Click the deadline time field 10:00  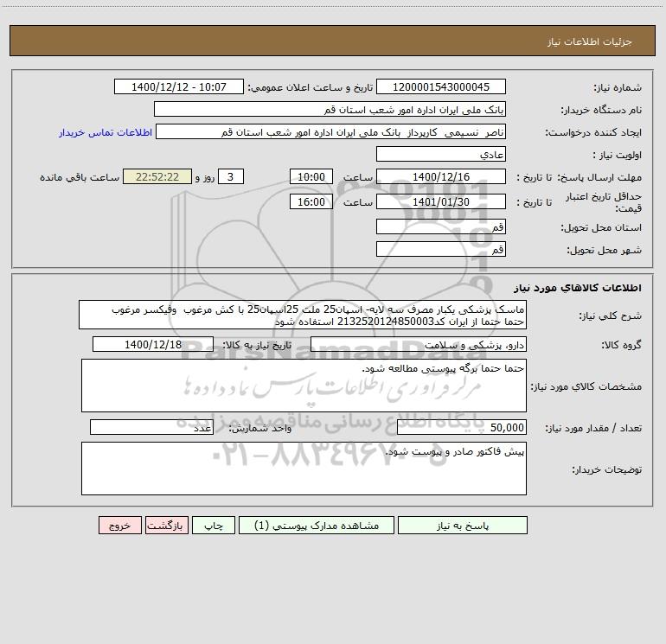(311, 176)
